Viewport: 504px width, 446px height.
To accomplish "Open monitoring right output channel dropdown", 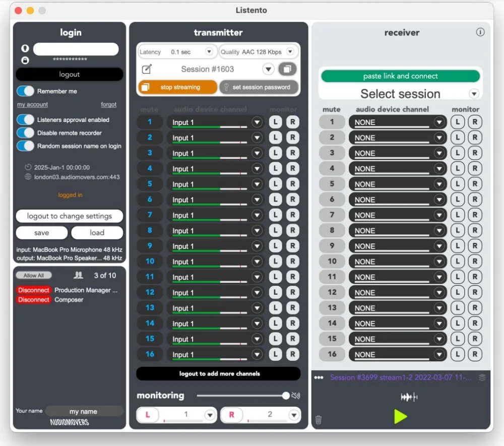I will (293, 415).
